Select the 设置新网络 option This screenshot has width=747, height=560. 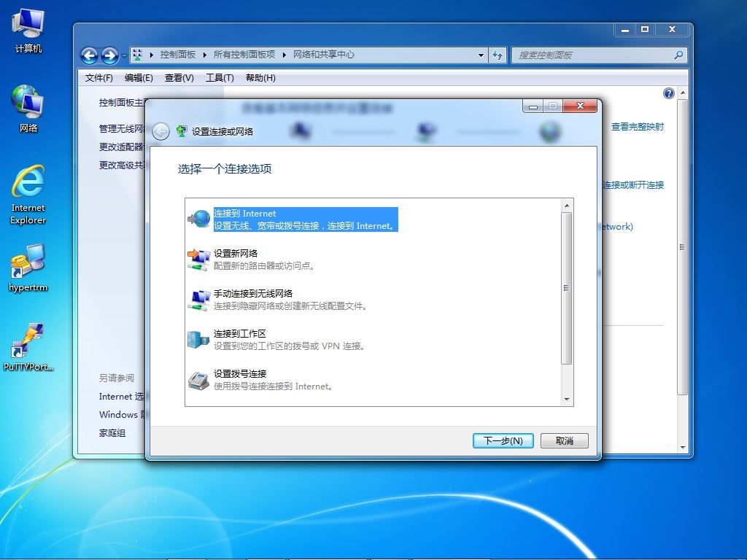click(x=264, y=260)
